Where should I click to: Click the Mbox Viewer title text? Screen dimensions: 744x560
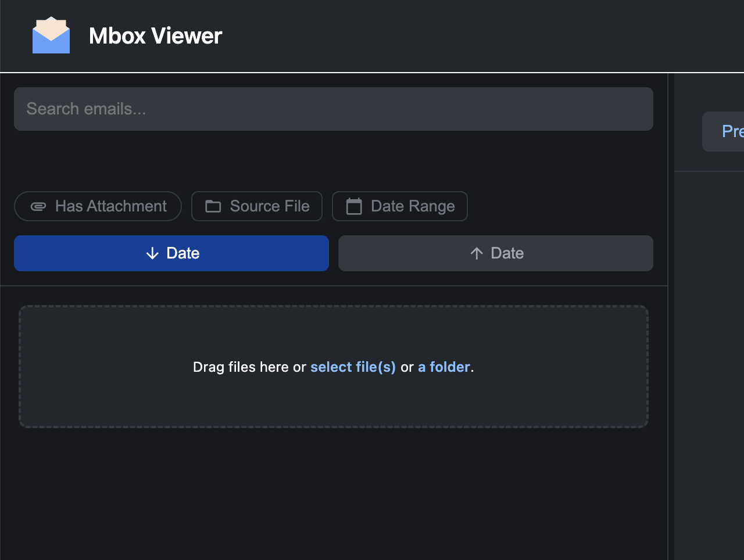click(x=155, y=36)
